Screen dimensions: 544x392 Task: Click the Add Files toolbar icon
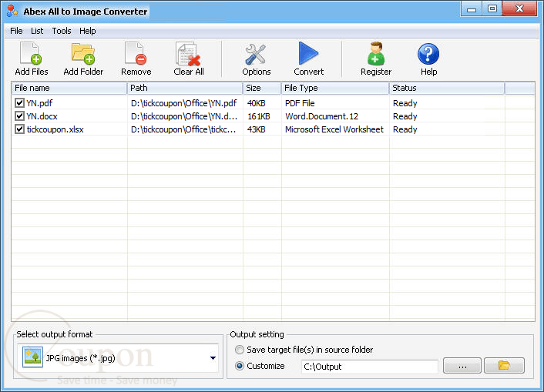31,54
